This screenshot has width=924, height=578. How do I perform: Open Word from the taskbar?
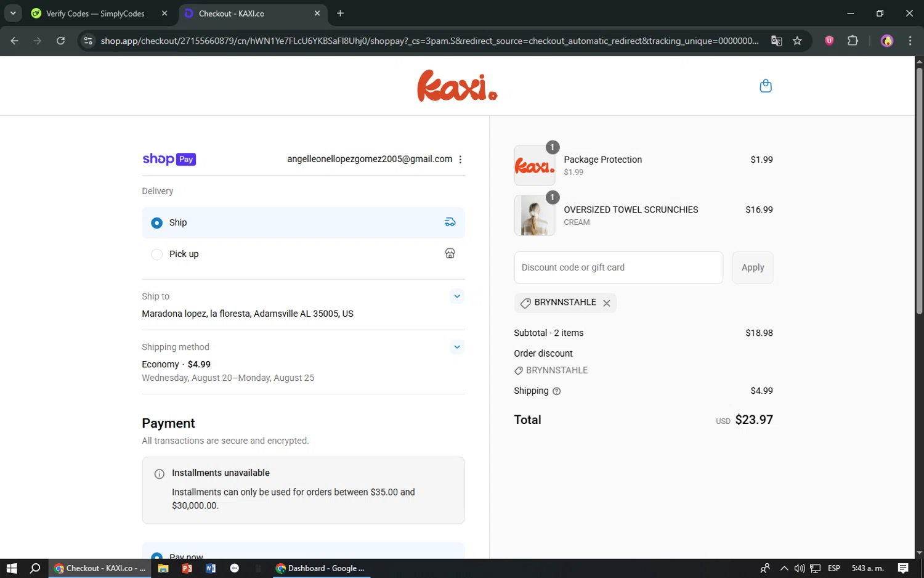pyautogui.click(x=211, y=568)
